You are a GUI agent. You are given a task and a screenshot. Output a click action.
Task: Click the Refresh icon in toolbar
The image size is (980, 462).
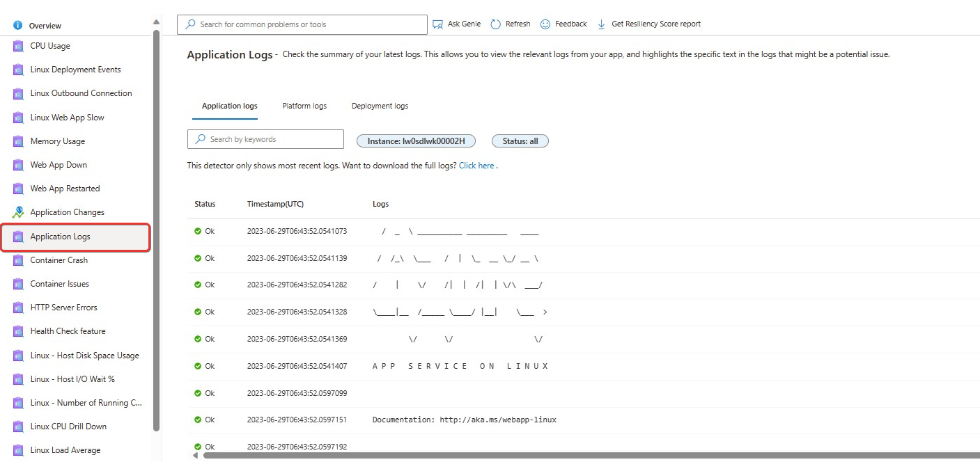click(496, 24)
